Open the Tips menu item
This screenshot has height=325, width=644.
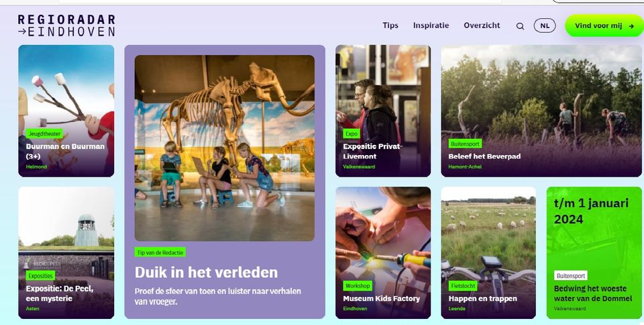(x=390, y=26)
